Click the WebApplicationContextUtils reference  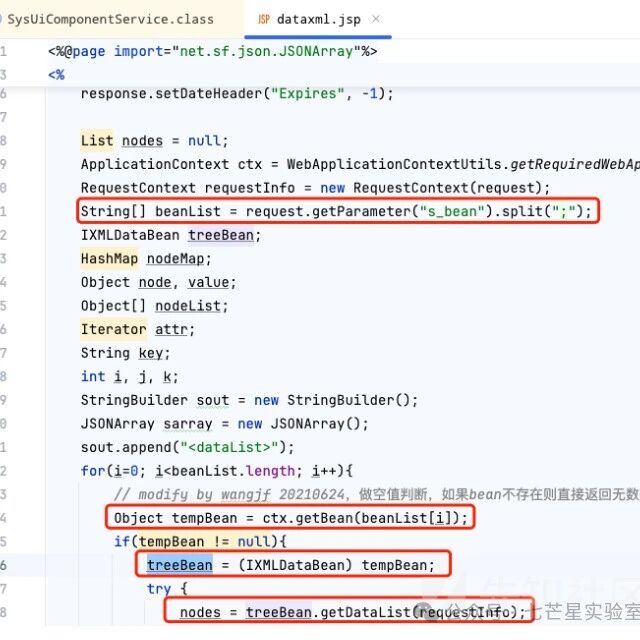[394, 164]
